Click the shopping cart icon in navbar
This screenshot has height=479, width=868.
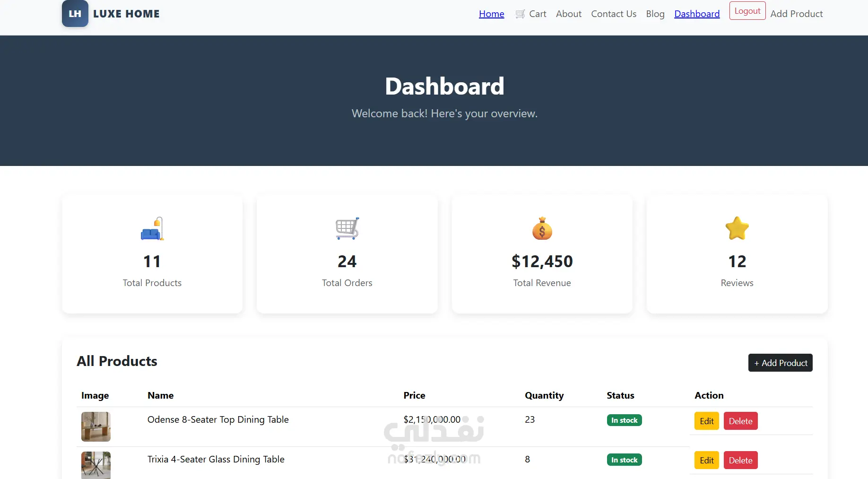pyautogui.click(x=520, y=14)
